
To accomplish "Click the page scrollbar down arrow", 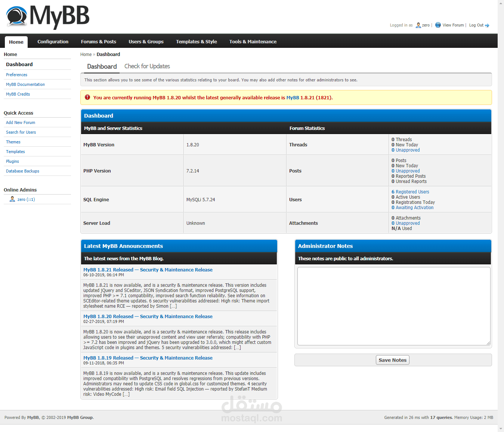I will [x=501, y=429].
